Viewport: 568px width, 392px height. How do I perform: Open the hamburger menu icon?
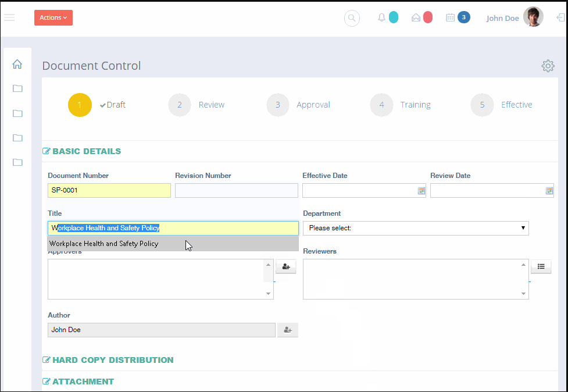9,17
